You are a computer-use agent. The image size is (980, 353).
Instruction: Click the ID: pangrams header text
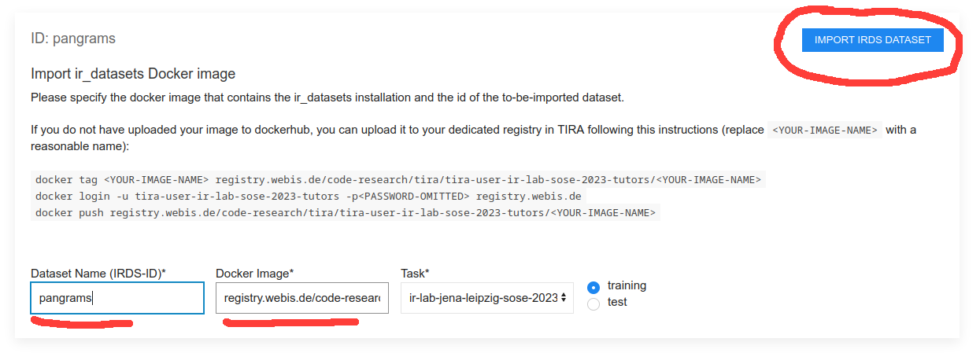click(73, 39)
